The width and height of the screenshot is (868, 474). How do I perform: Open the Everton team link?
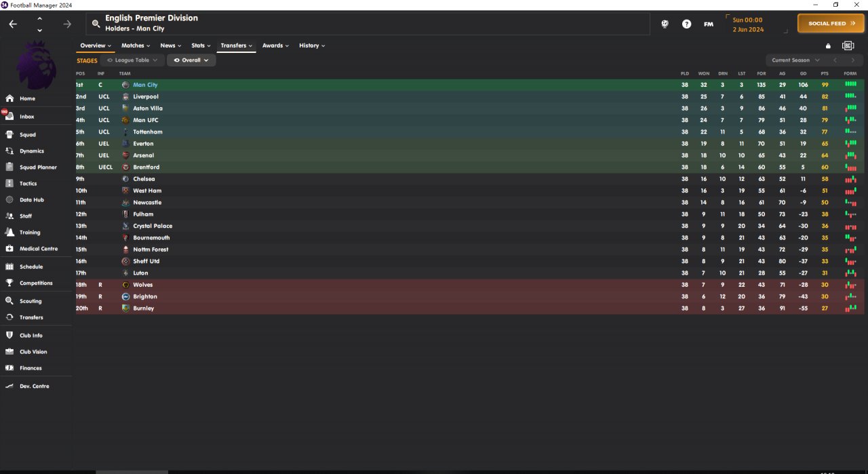[143, 144]
